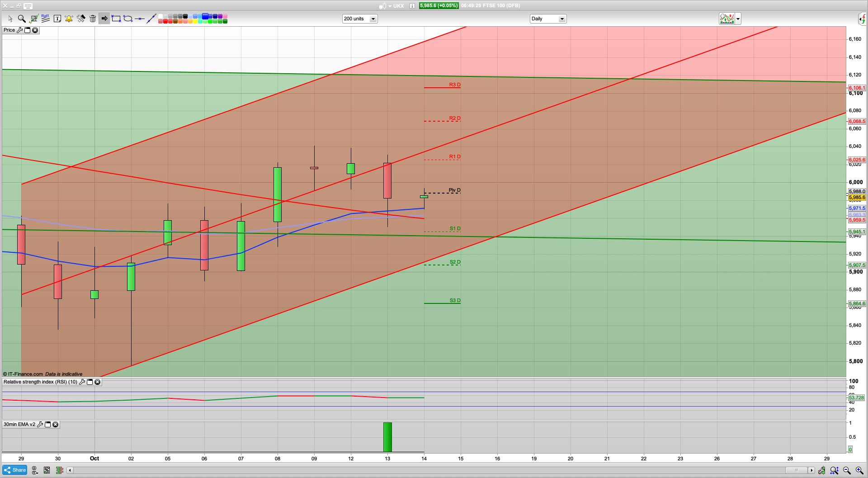868x478 pixels.
Task: Open the chart style dropdown arrow near top right
Action: click(737, 19)
